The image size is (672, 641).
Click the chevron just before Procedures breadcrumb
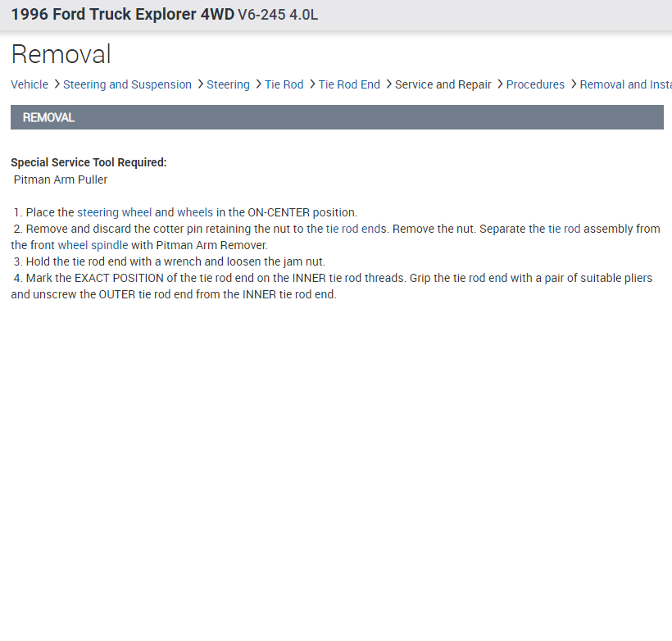500,84
